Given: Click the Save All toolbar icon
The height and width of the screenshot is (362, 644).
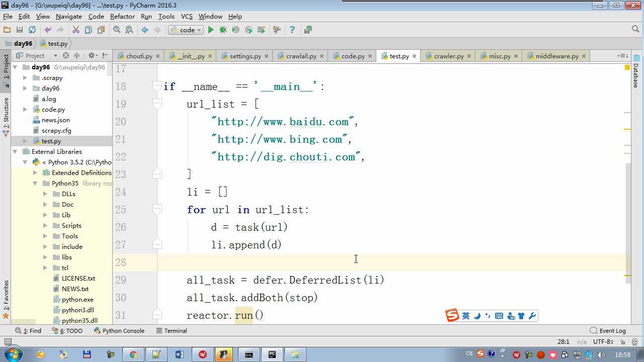Looking at the screenshot, I should (x=20, y=30).
